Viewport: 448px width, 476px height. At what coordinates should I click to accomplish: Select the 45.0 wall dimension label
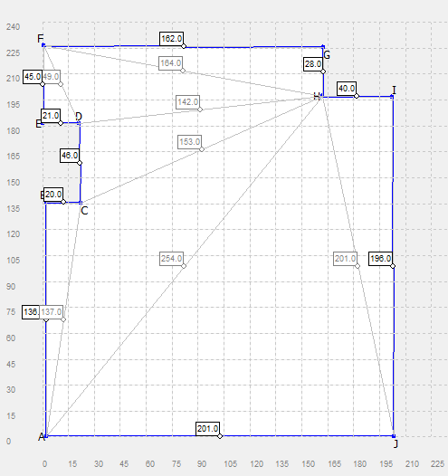click(x=33, y=77)
